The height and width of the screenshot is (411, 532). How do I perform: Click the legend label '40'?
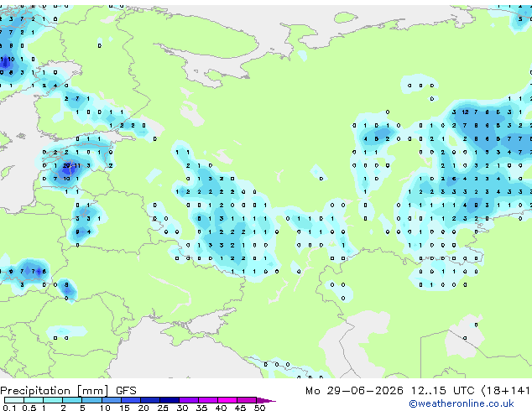[221, 408]
